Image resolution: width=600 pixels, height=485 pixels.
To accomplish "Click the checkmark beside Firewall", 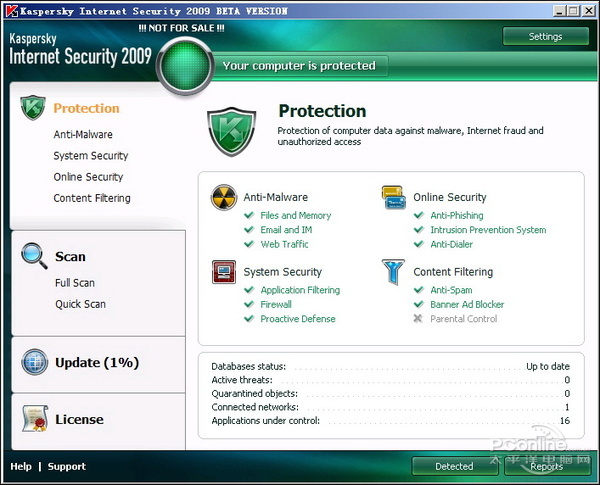I will pos(249,304).
